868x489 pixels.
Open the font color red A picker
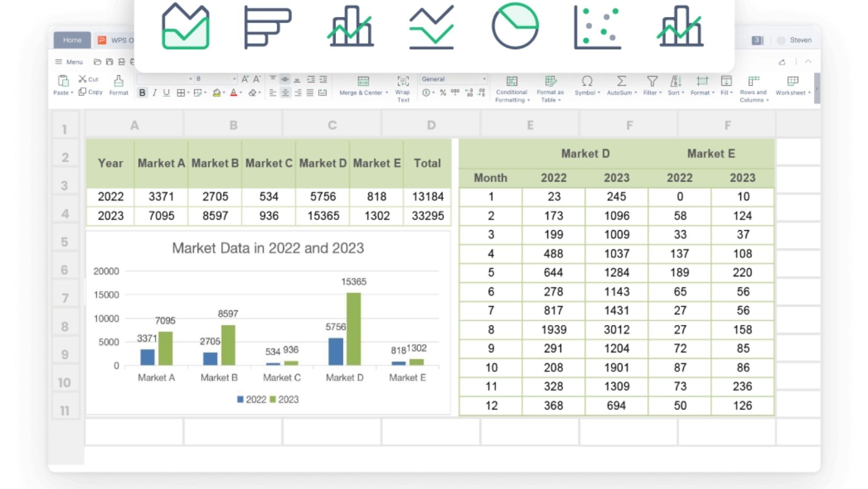coord(233,93)
